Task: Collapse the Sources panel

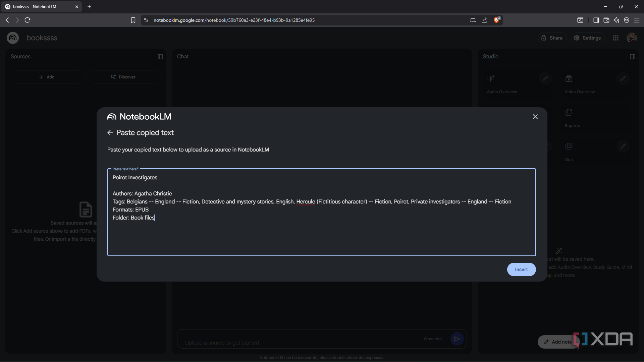Action: 160,57
